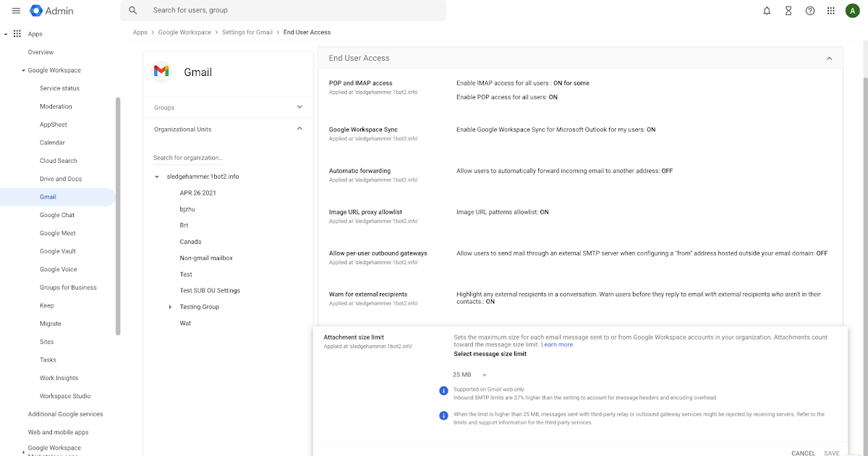Click the apps grid icon beside Apps

pos(17,33)
